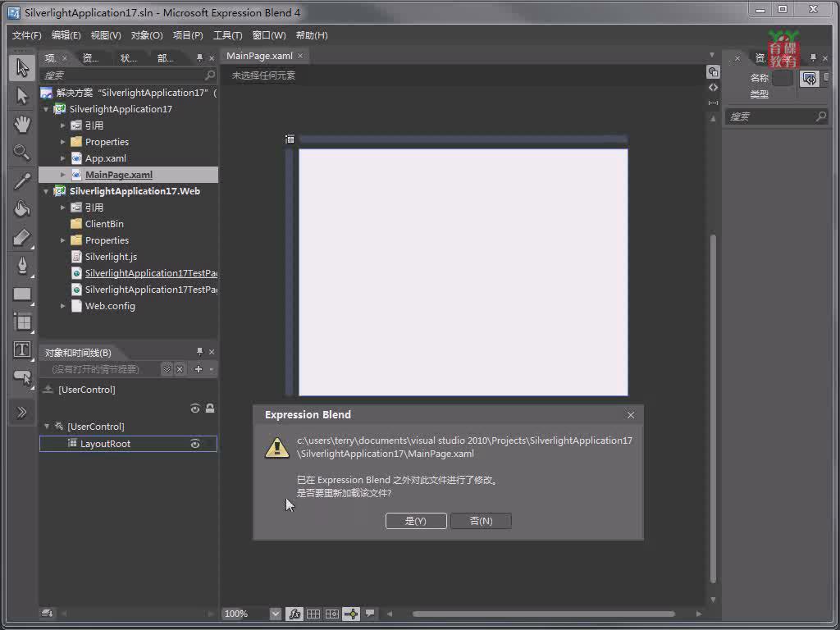The image size is (840, 630).
Task: Open the Assets chevron in toolbar
Action: click(x=22, y=412)
